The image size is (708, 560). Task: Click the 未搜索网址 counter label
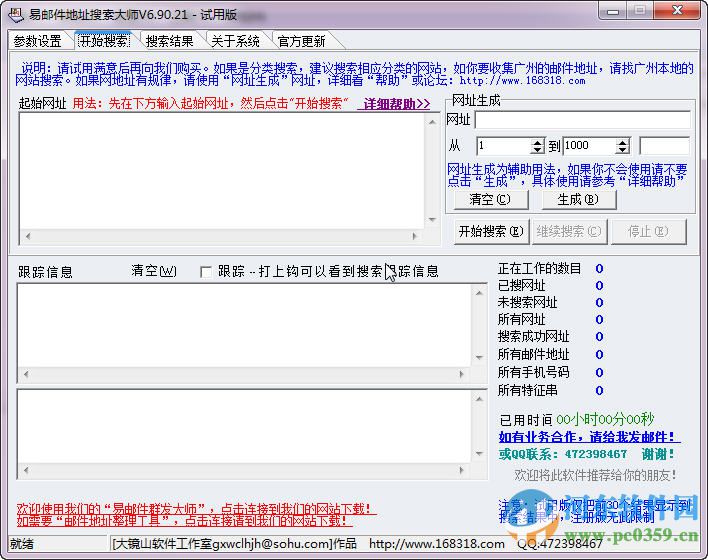(x=527, y=302)
